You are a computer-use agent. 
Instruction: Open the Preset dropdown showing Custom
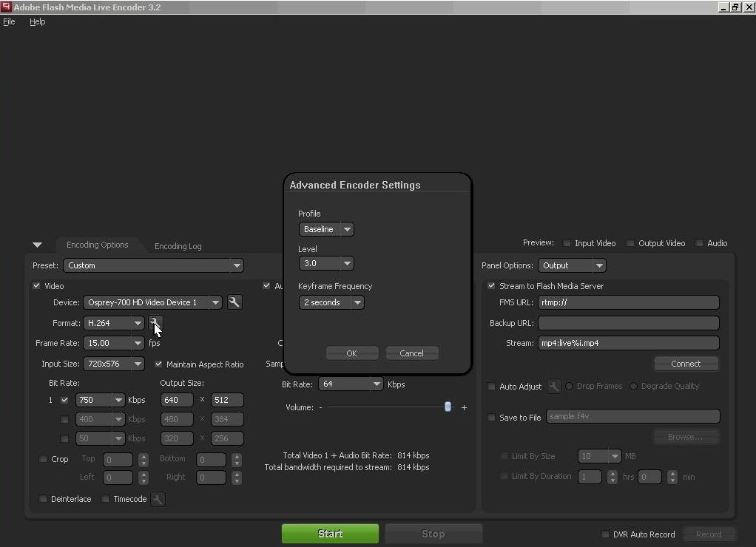[x=153, y=265]
